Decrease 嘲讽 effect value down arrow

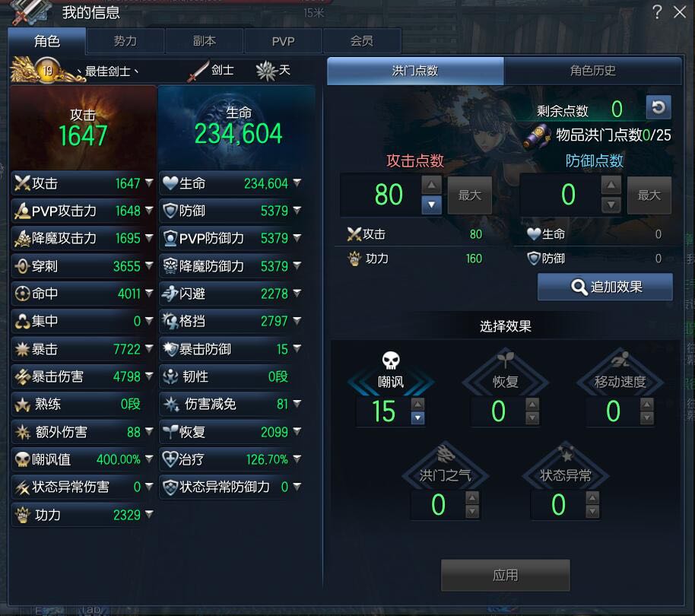tap(417, 418)
